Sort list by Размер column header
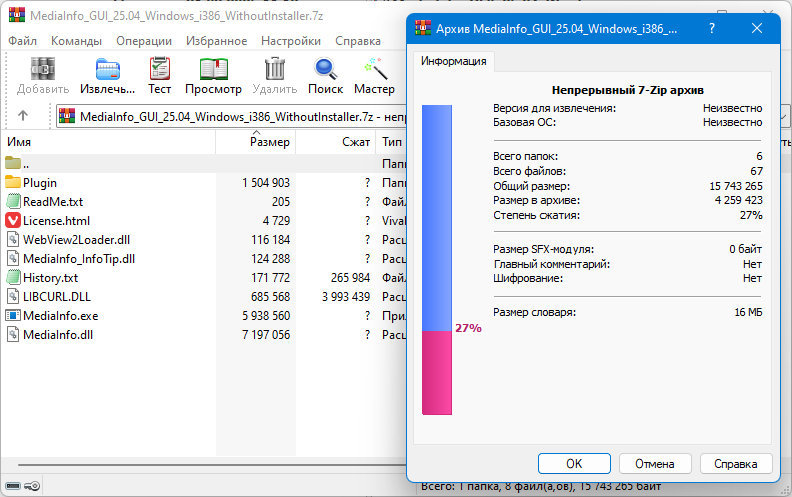The image size is (792, 497). pyautogui.click(x=256, y=142)
